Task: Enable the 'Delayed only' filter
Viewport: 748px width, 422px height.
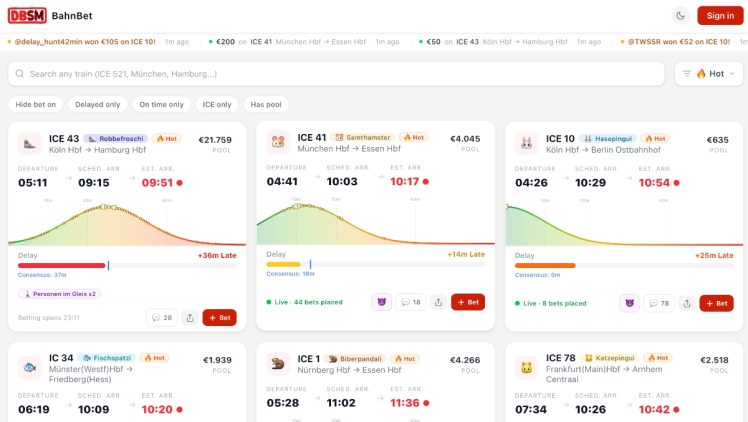Action: (x=98, y=104)
